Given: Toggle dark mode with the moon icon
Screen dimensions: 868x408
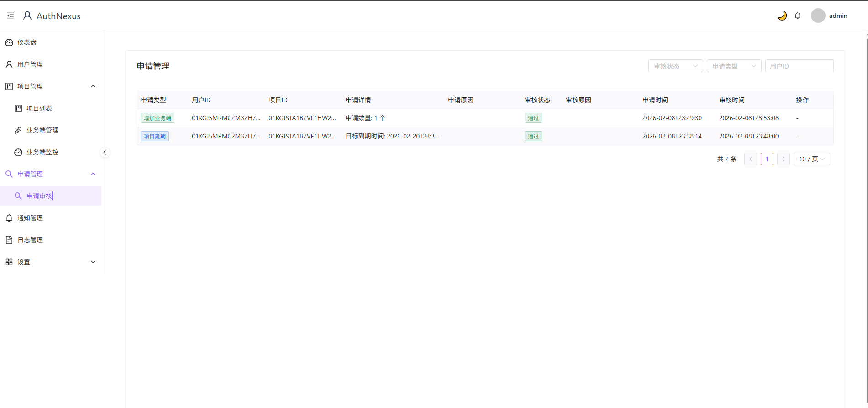Looking at the screenshot, I should pyautogui.click(x=782, y=16).
